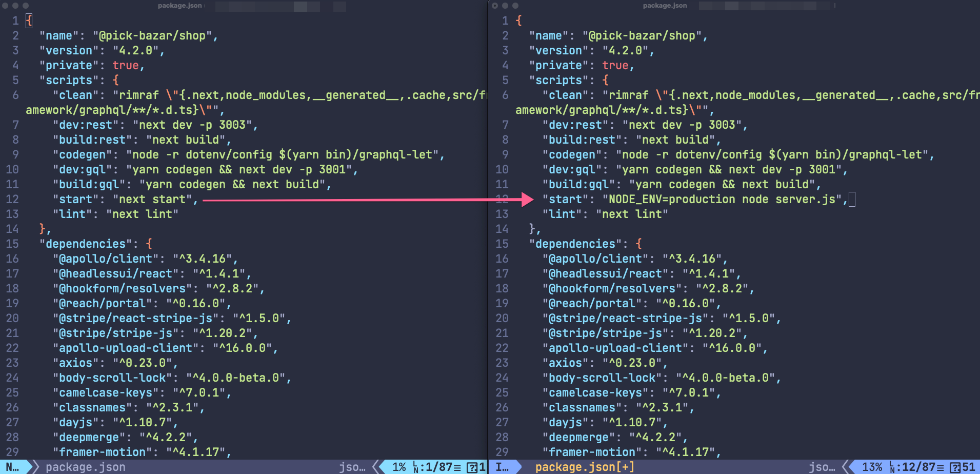The width and height of the screenshot is (980, 474).
Task: Click the 13% scroll percentage in right status bar
Action: click(x=872, y=467)
